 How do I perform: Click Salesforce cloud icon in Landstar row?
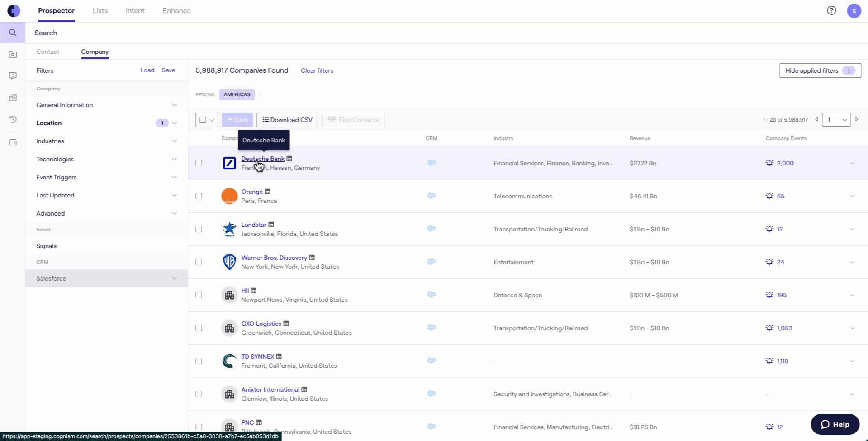click(x=432, y=229)
